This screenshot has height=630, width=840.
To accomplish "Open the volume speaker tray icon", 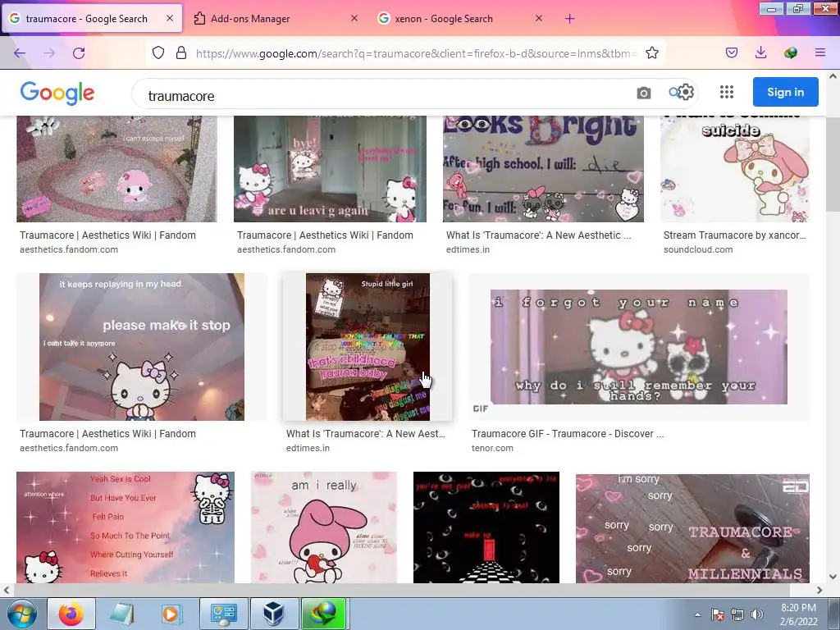I will click(757, 614).
